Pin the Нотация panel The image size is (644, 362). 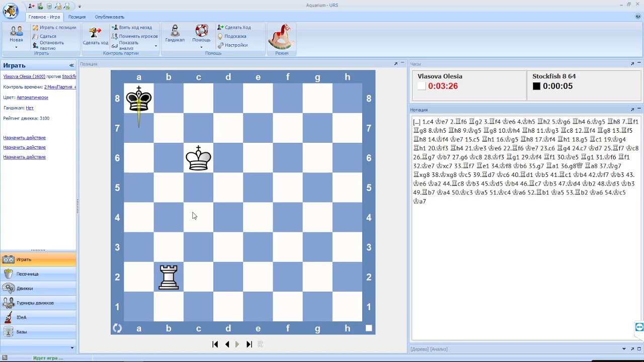632,110
